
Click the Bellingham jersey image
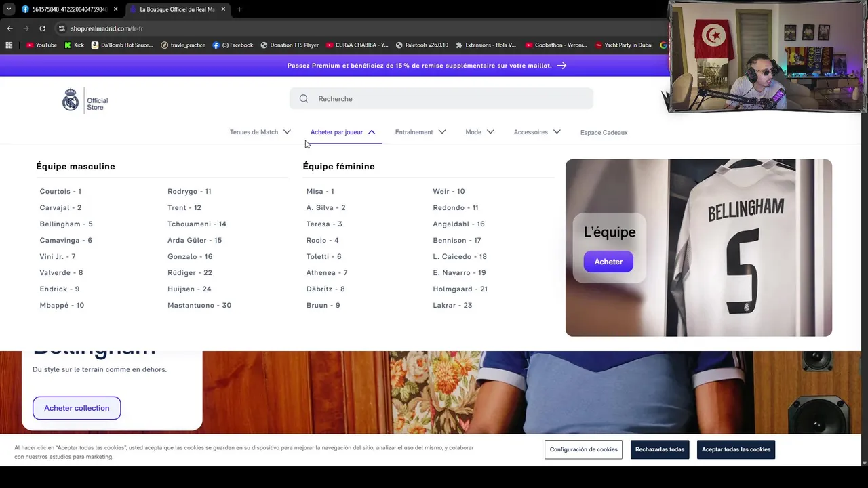[x=698, y=248]
